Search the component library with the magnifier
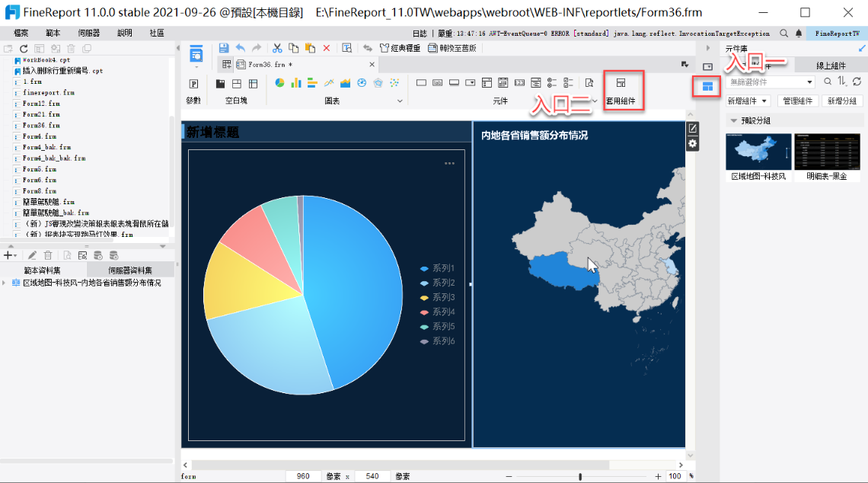This screenshot has width=868, height=483. point(828,82)
